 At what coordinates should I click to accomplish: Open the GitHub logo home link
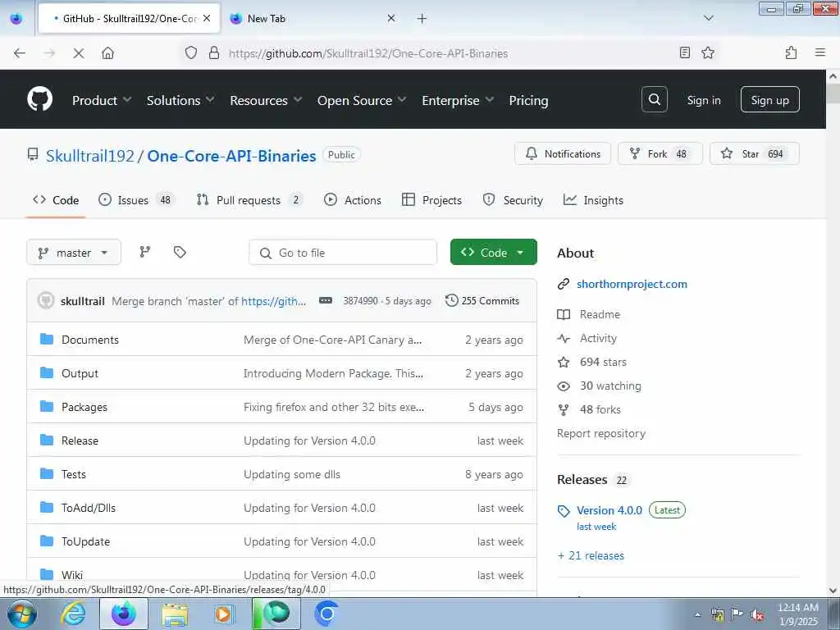(x=39, y=99)
